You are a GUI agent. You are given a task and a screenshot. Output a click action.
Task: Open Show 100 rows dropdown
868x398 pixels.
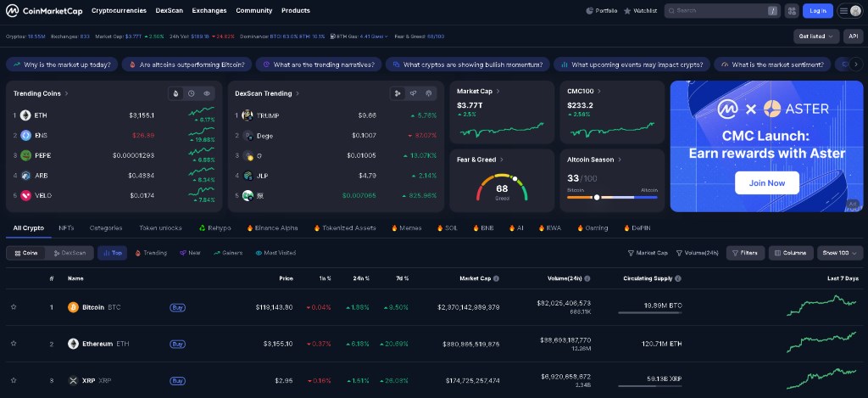point(840,253)
